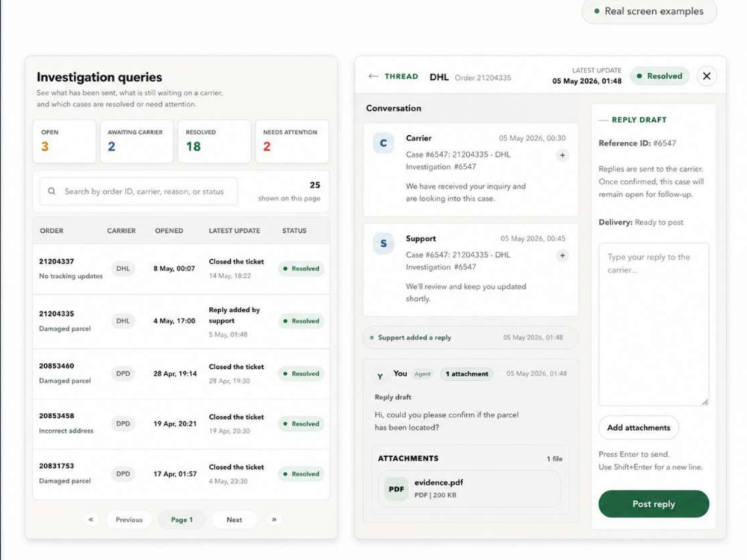This screenshot has height=560, width=747.
Task: Sort by the OPENED column header
Action: [x=169, y=231]
